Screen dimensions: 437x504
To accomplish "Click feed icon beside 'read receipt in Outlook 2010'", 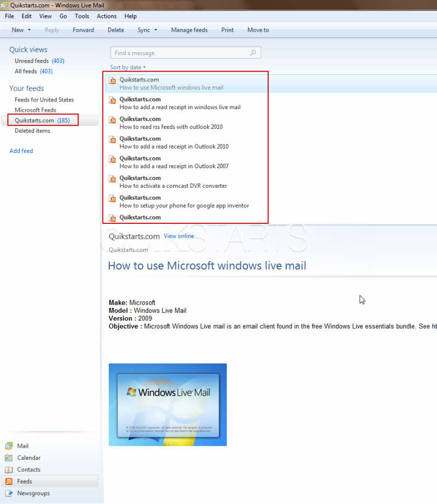I will click(112, 139).
